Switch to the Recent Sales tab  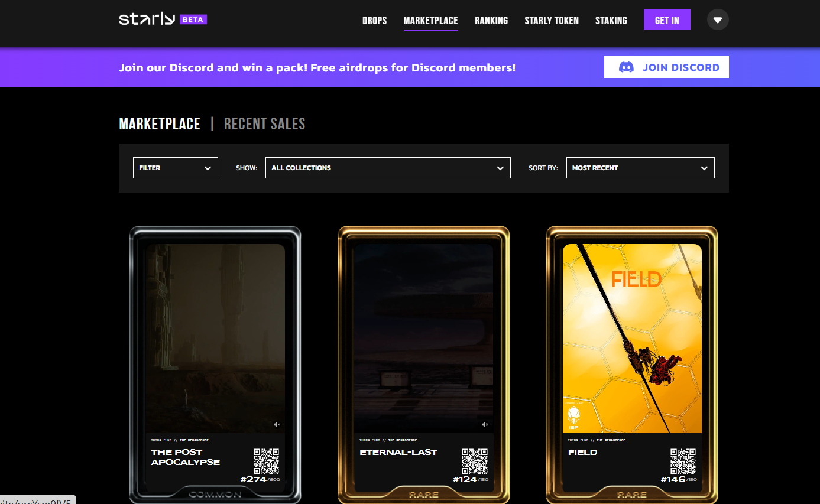(x=265, y=123)
